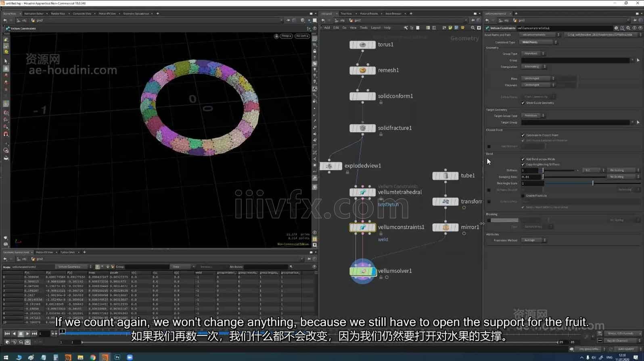Switch to Render View tab
Viewport: 644px width, 361px height.
pyautogui.click(x=58, y=14)
